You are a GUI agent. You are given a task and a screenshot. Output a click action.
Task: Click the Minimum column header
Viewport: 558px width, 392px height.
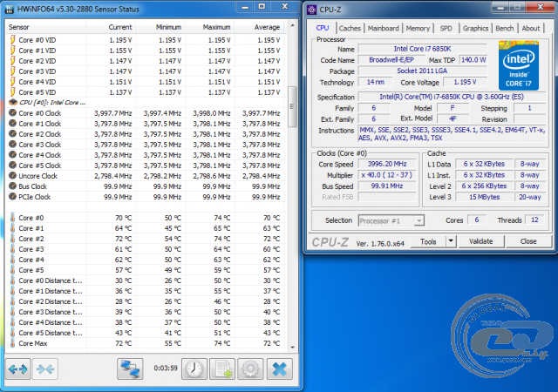click(x=160, y=27)
